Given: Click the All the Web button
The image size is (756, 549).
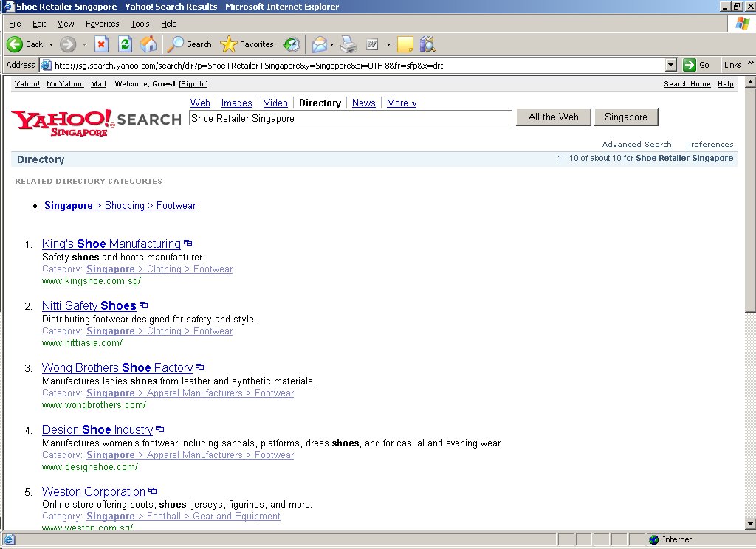Looking at the screenshot, I should (x=553, y=117).
